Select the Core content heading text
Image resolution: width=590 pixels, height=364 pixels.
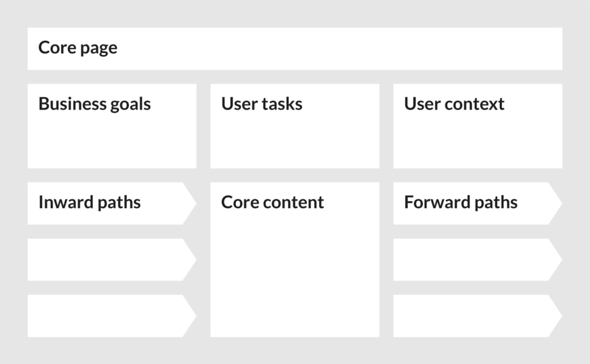[272, 202]
